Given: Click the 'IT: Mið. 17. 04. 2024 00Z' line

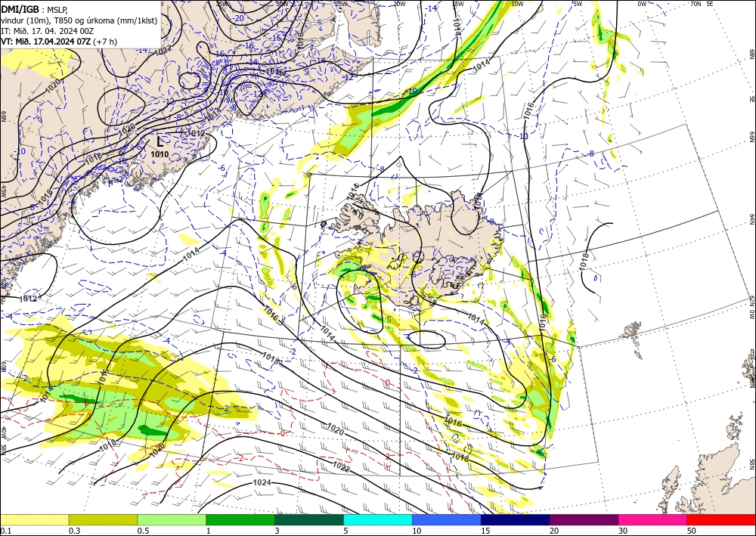Looking at the screenshot, I should [x=47, y=31].
